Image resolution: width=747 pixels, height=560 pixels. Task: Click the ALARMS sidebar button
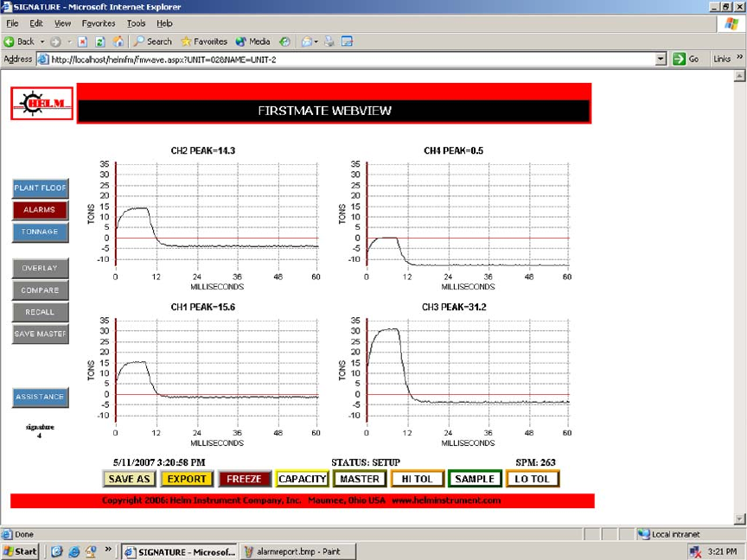(40, 210)
